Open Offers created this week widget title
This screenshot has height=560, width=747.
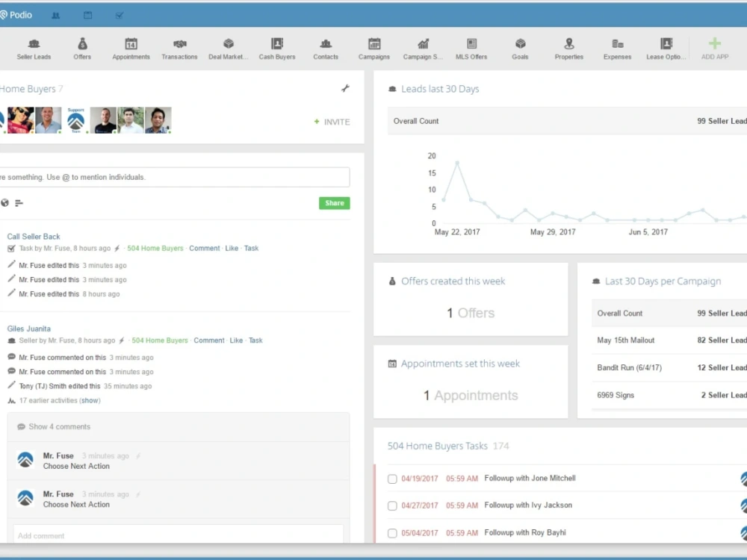[453, 281]
